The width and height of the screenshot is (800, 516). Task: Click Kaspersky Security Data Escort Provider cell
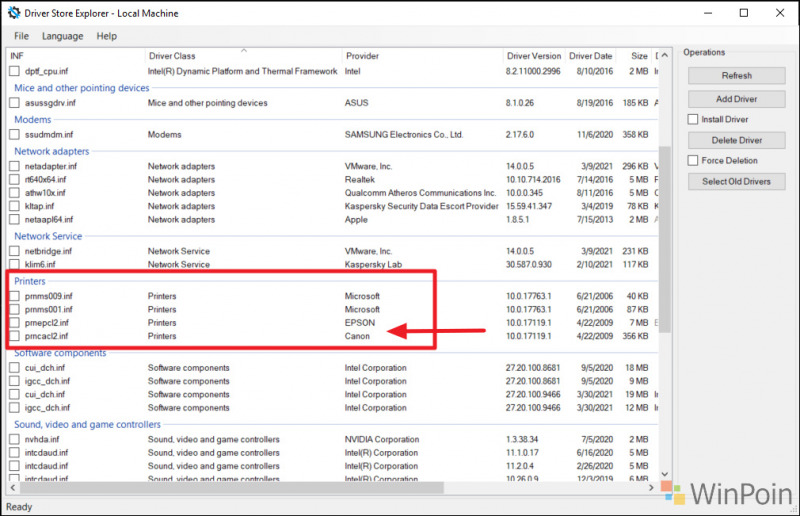click(x=421, y=206)
